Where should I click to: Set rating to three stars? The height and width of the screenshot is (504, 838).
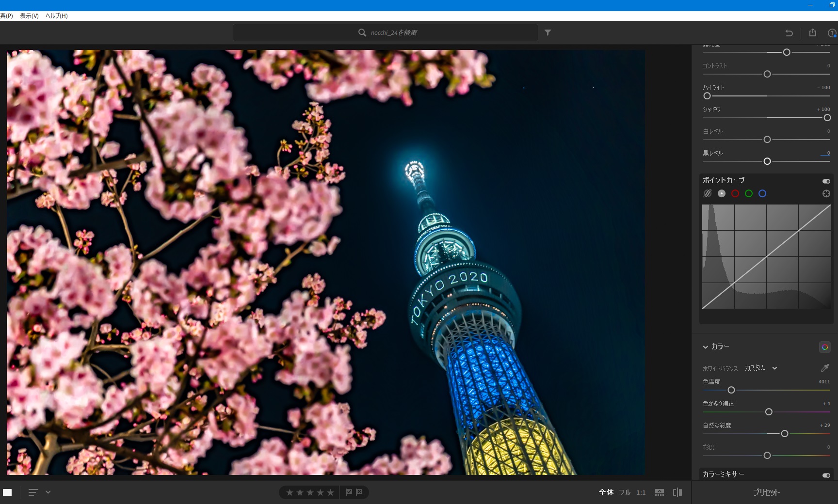pyautogui.click(x=310, y=492)
